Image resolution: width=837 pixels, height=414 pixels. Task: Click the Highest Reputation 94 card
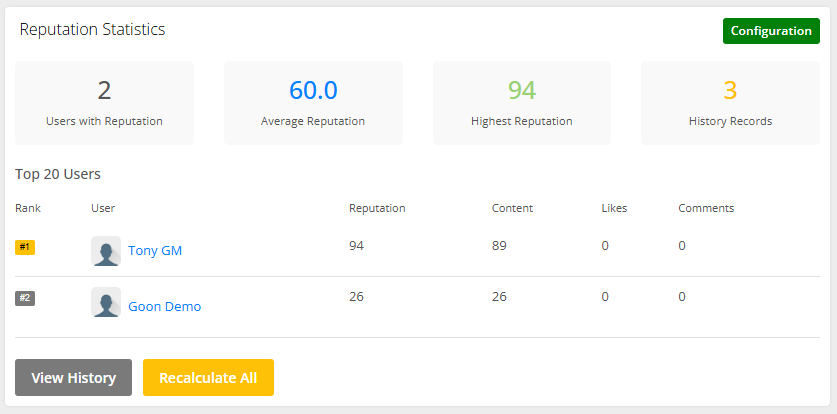tap(521, 103)
